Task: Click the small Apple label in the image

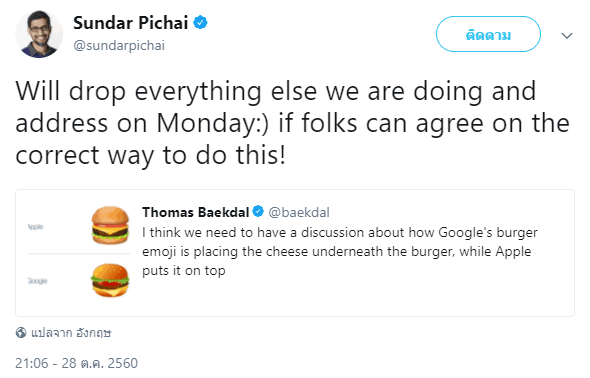Action: click(35, 226)
